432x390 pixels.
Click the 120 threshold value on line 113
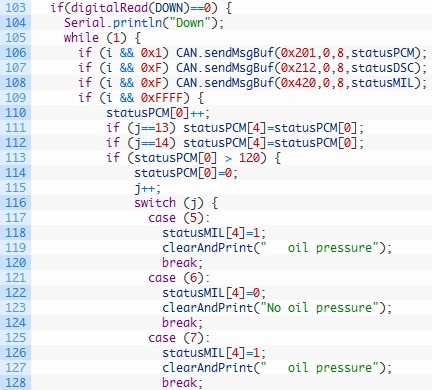pyautogui.click(x=249, y=158)
